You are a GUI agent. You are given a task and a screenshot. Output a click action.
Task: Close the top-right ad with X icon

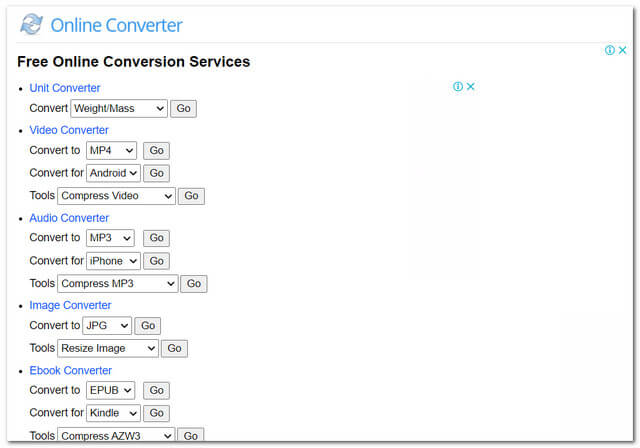pyautogui.click(x=622, y=50)
